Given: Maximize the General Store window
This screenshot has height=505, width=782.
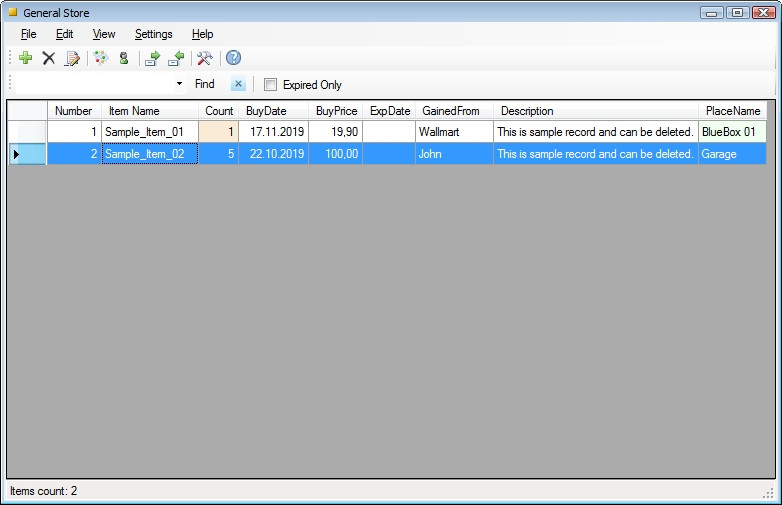Looking at the screenshot, I should point(737,12).
